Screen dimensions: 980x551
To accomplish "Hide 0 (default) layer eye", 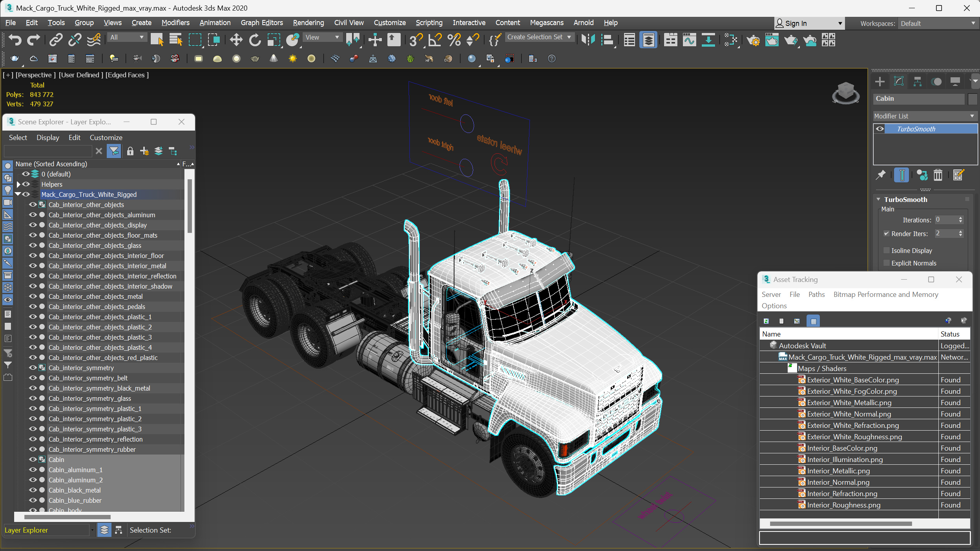I will [26, 174].
